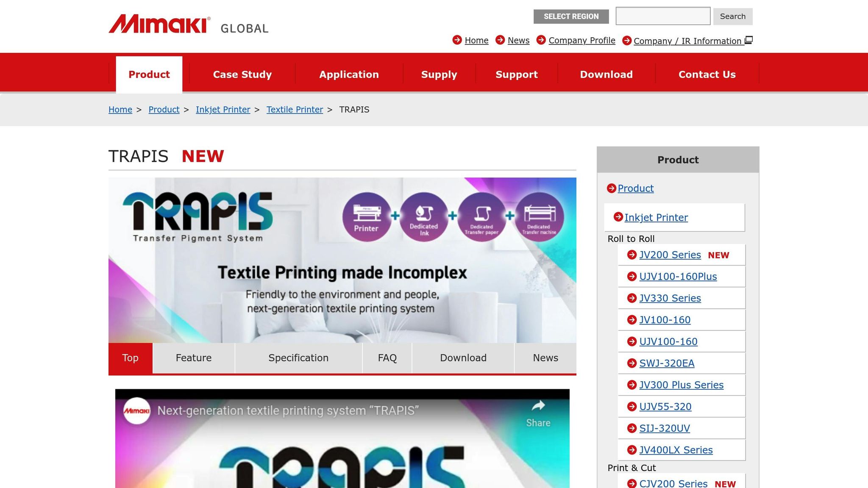Click the Share icon on the TRAPIS video
The image size is (868, 488).
tap(539, 405)
